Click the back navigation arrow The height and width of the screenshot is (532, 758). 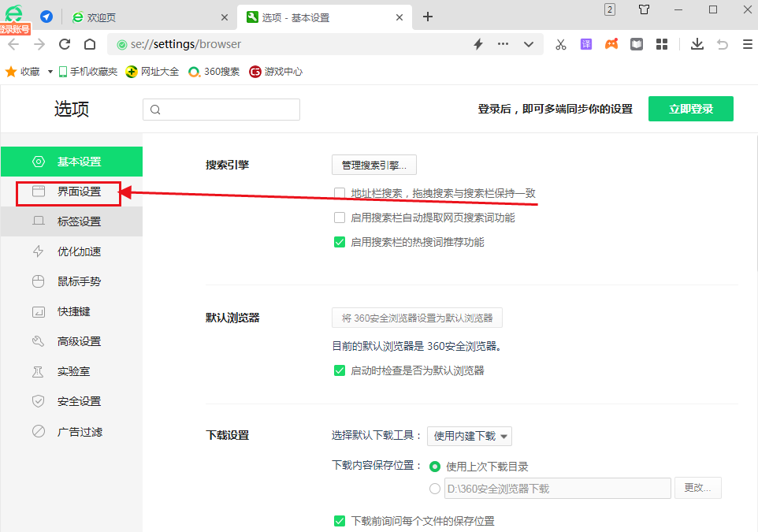[13, 44]
